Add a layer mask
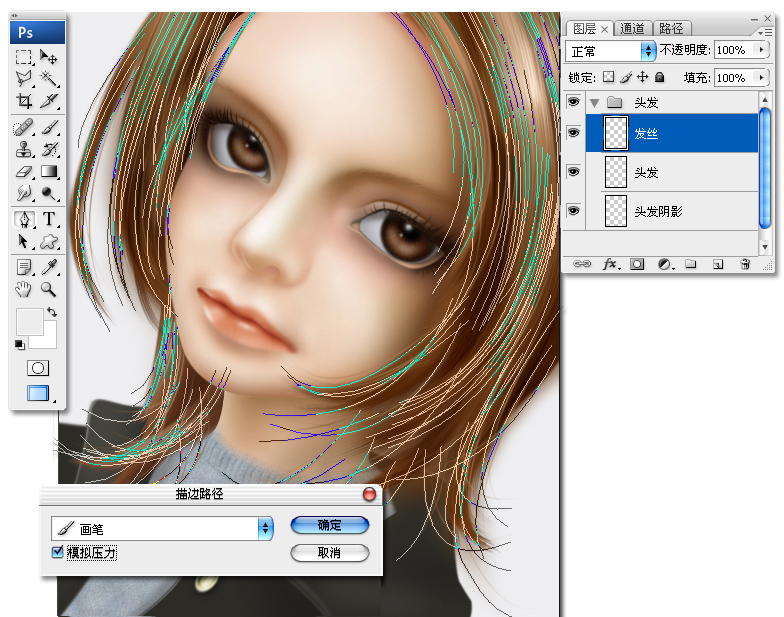The width and height of the screenshot is (784, 617). pyautogui.click(x=637, y=264)
